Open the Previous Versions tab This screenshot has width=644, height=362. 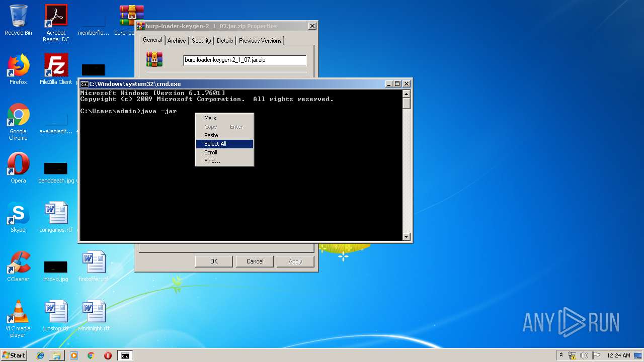pos(260,41)
